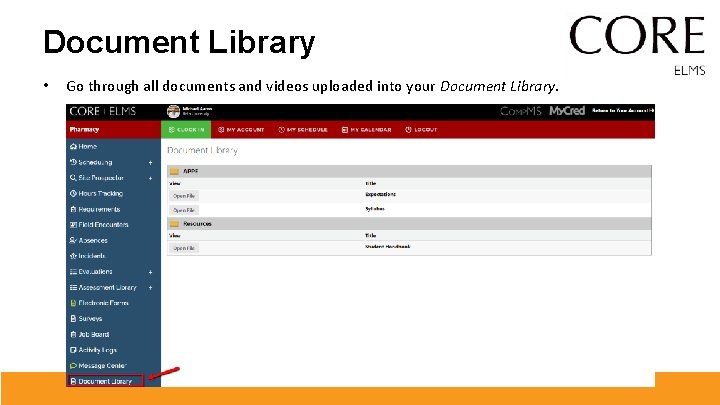The height and width of the screenshot is (405, 720).
Task: Expand the Evaluations submenu plus sign
Action: 150,272
